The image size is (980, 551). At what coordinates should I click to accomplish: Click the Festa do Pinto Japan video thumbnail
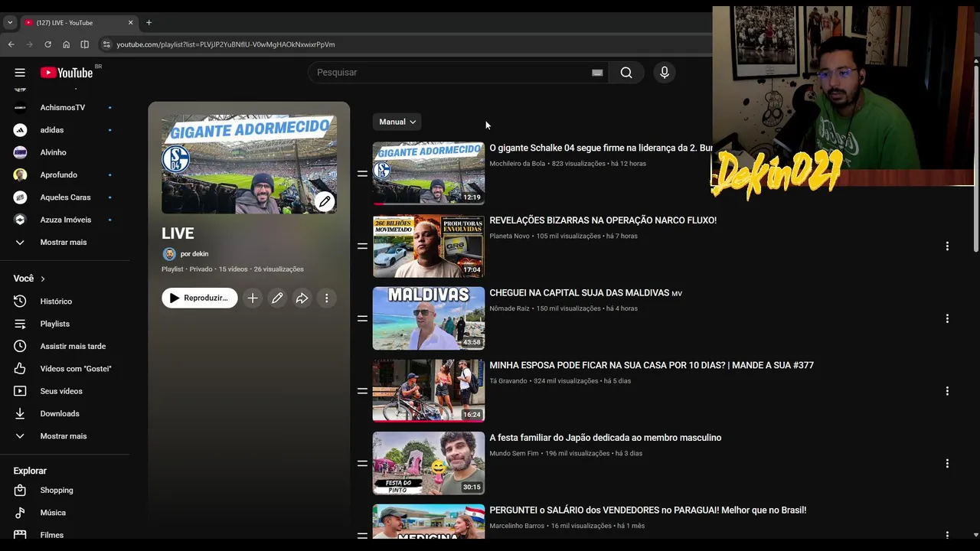(x=429, y=463)
